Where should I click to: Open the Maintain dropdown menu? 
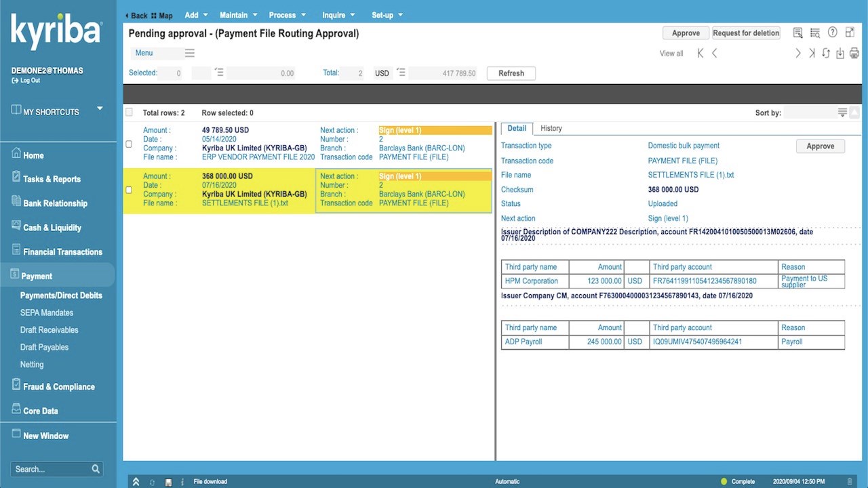(239, 15)
